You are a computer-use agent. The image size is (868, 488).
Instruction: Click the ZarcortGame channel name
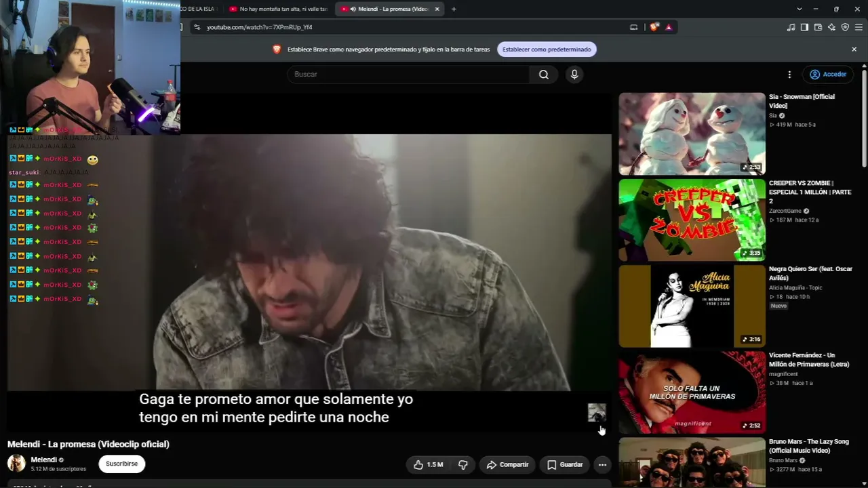785,211
